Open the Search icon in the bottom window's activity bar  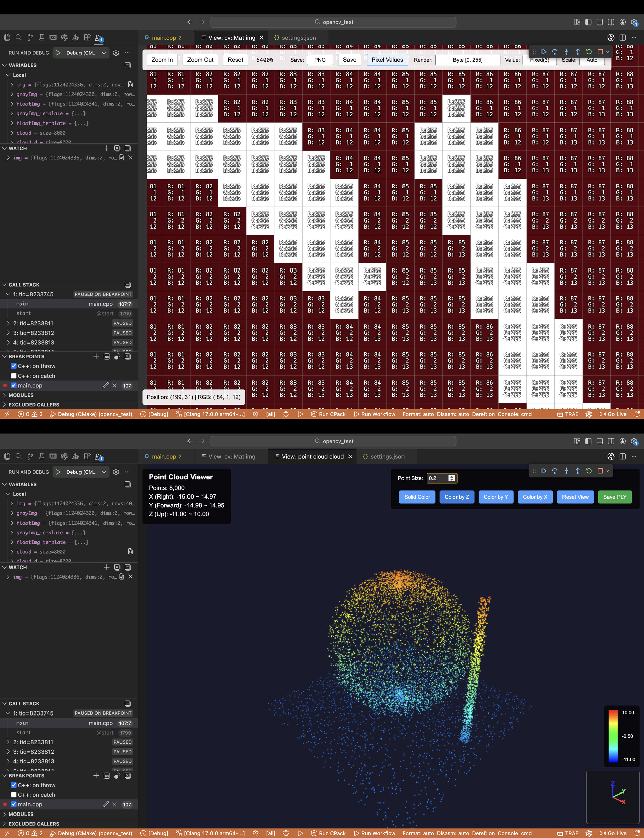pos(18,456)
